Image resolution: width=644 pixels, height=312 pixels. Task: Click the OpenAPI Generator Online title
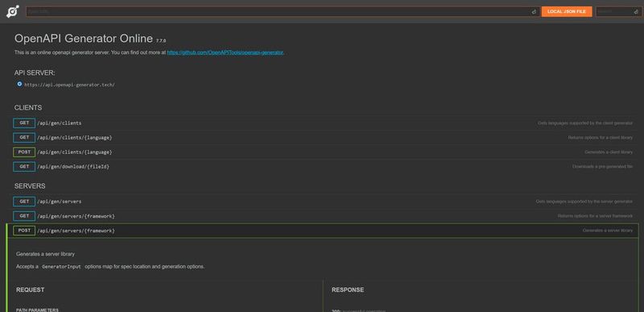84,39
